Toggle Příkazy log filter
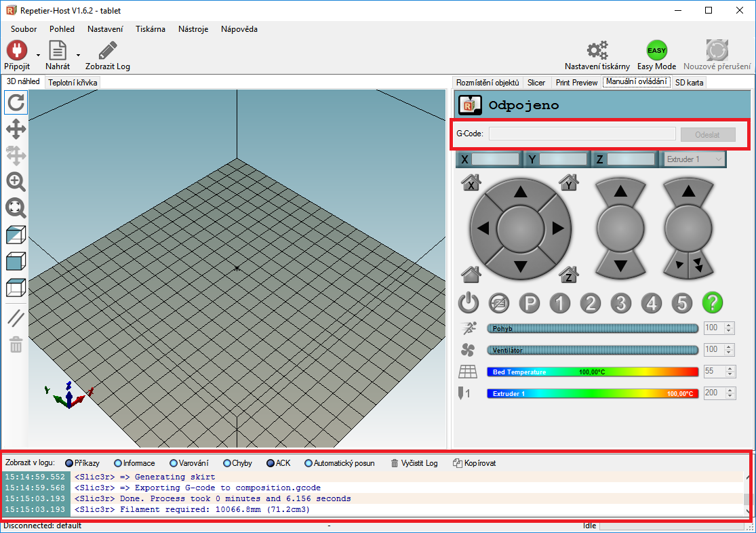 point(81,463)
